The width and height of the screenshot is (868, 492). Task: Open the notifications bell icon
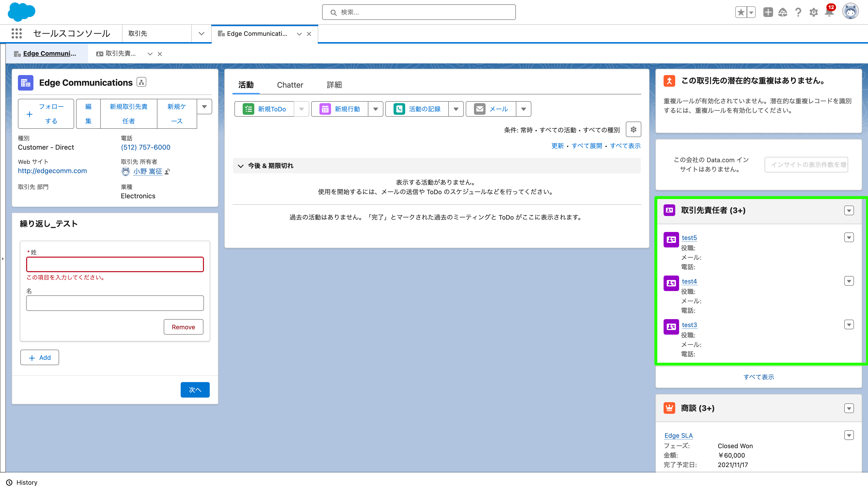(829, 12)
